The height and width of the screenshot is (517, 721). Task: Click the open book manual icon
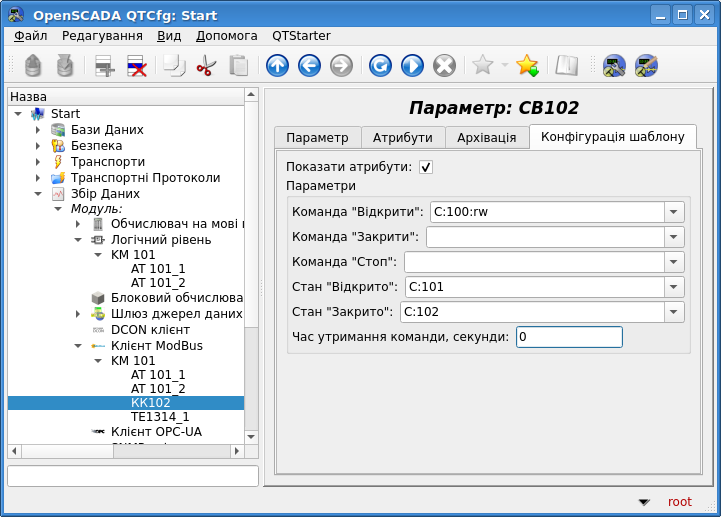point(567,66)
